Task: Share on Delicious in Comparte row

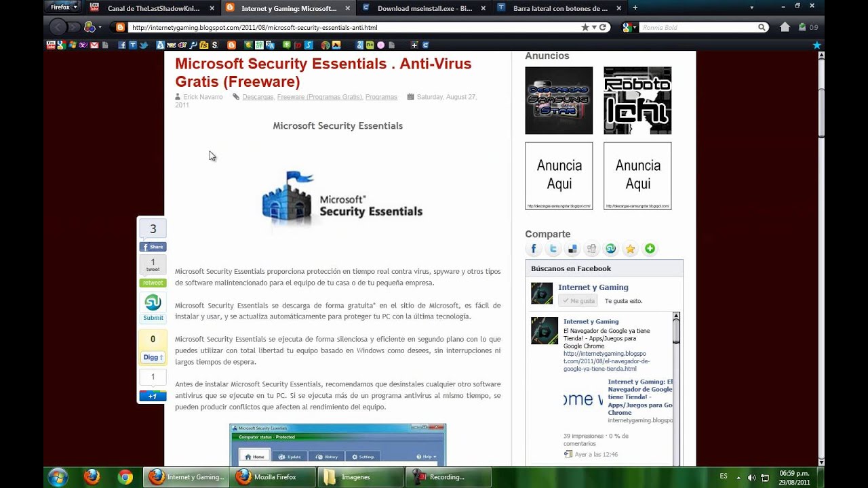Action: pos(572,249)
